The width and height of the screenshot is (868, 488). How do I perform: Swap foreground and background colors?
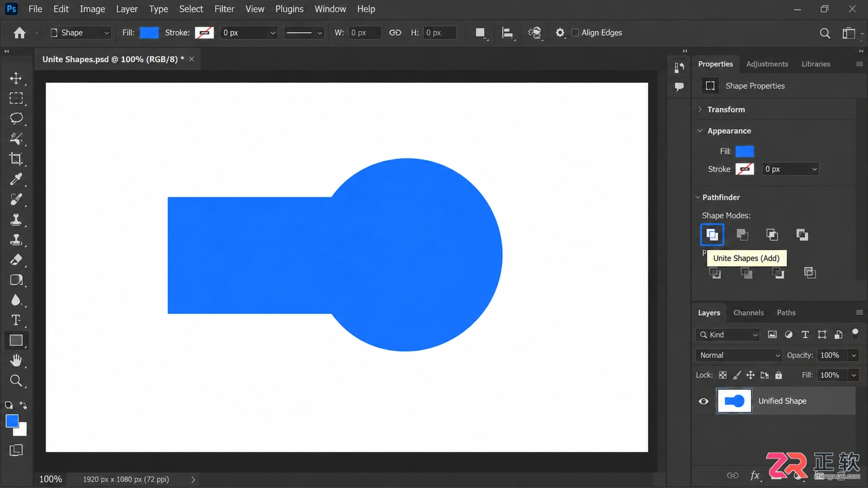[x=24, y=405]
